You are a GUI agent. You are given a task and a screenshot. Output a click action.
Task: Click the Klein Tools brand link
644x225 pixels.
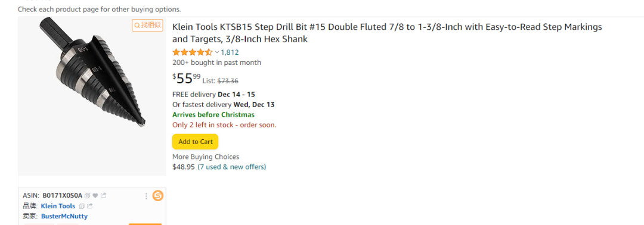(x=58, y=206)
